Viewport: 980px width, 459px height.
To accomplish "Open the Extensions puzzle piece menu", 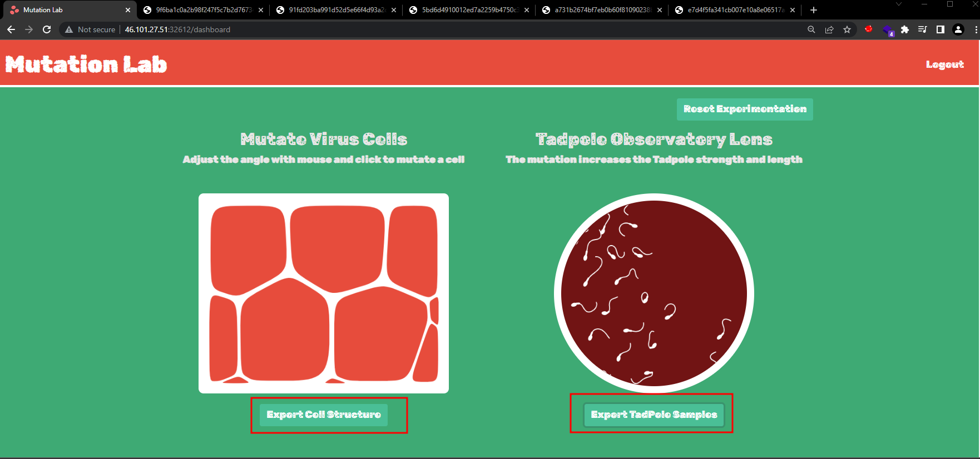I will (905, 29).
